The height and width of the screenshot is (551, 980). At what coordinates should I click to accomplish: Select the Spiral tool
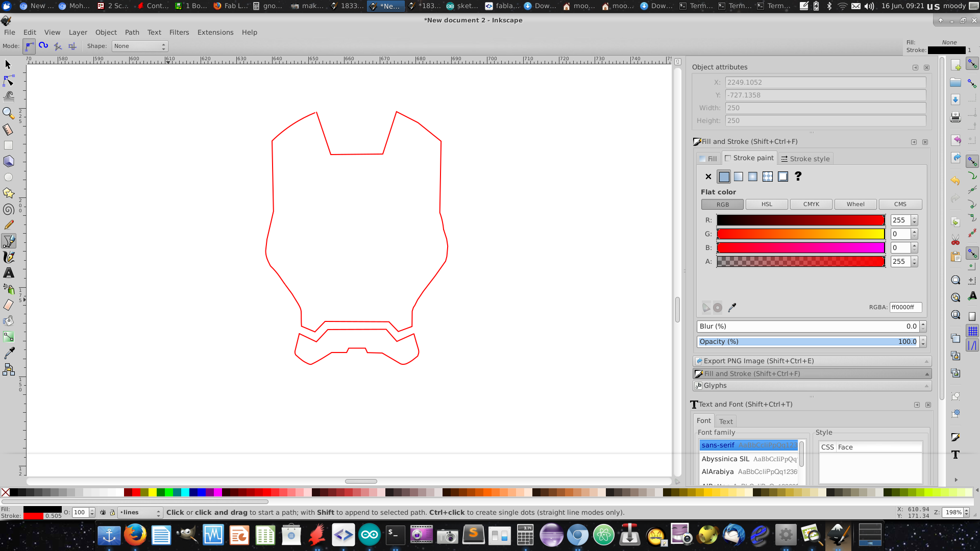[x=8, y=209]
